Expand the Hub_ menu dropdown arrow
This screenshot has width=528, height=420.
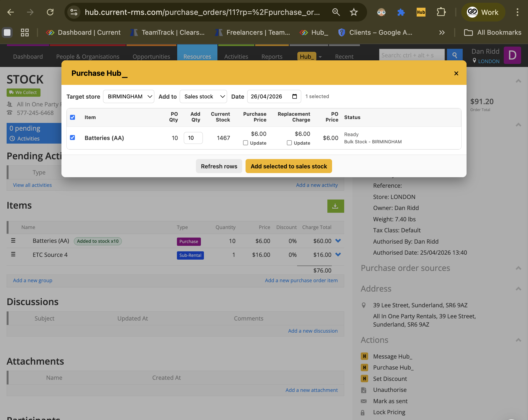pos(320,57)
